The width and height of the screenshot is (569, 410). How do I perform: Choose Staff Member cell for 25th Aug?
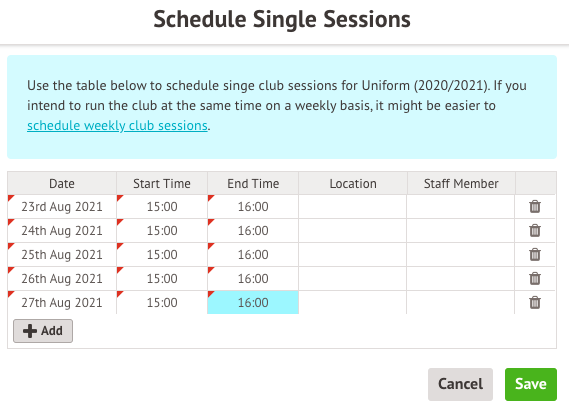(460, 254)
